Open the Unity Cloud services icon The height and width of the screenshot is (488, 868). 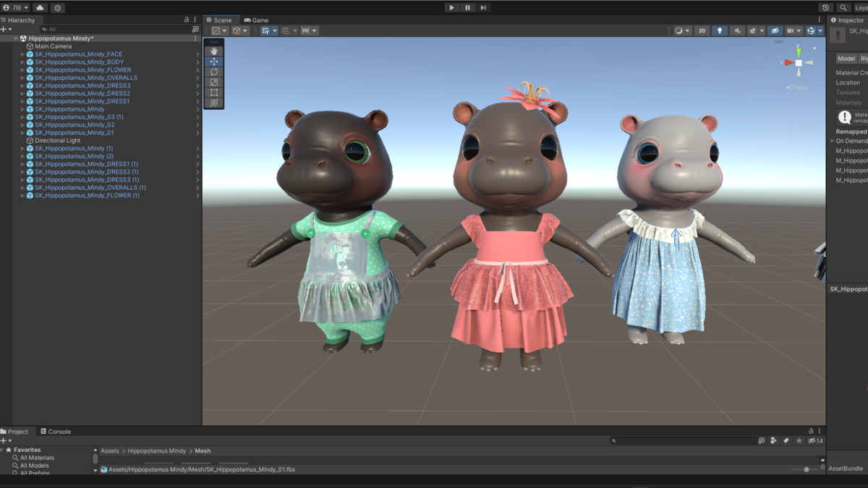click(x=40, y=8)
